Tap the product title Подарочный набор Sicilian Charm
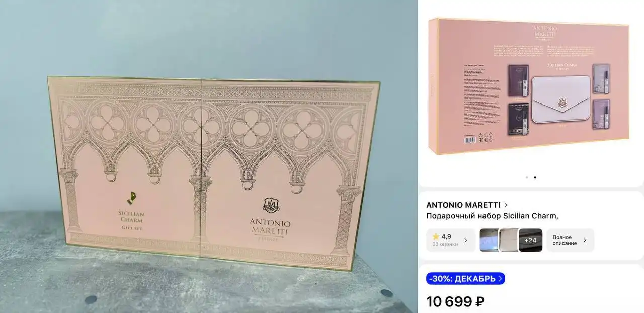This screenshot has width=644, height=313. 492,216
